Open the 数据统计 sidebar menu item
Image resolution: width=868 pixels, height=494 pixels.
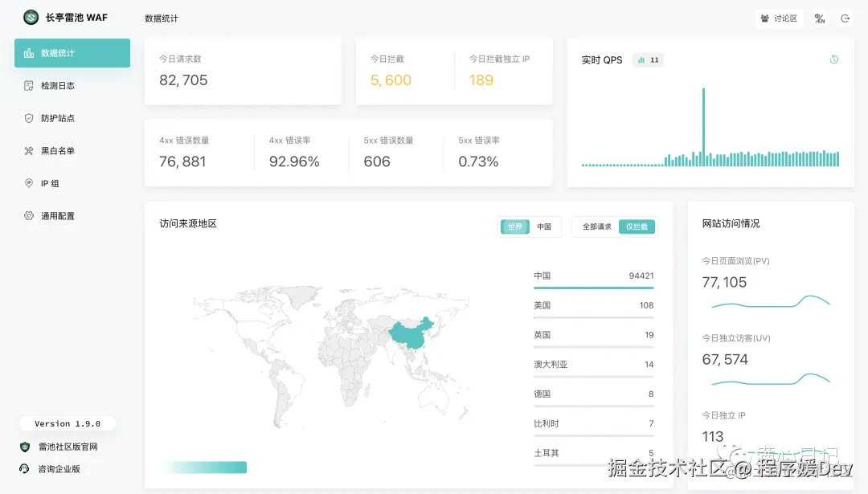[x=72, y=53]
